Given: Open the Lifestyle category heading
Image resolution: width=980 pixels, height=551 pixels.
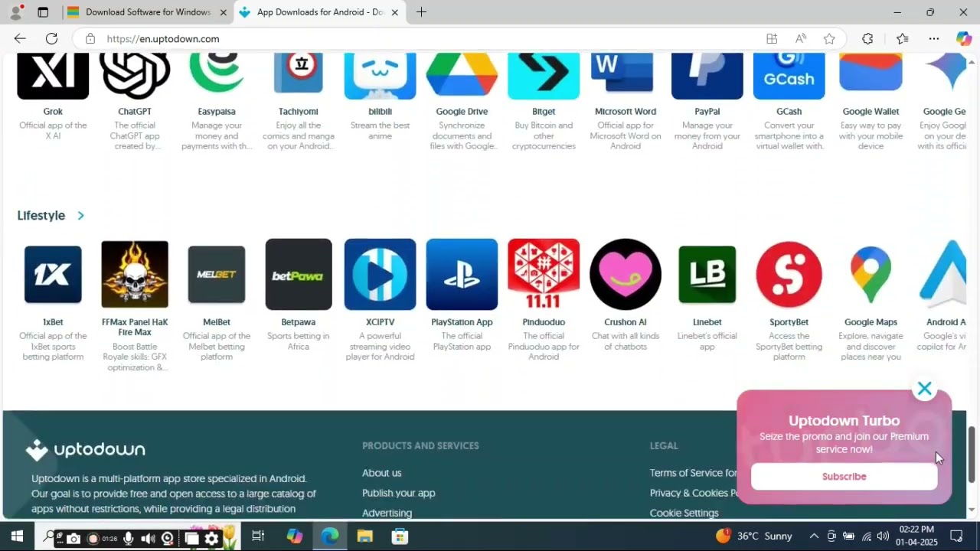Looking at the screenshot, I should pos(41,216).
